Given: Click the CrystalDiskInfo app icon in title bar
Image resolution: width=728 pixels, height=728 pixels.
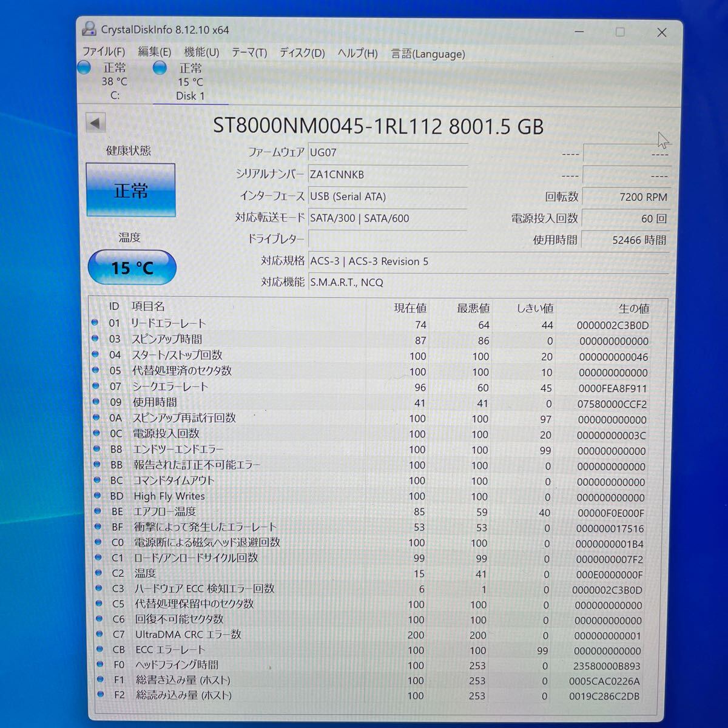Looking at the screenshot, I should (x=89, y=29).
